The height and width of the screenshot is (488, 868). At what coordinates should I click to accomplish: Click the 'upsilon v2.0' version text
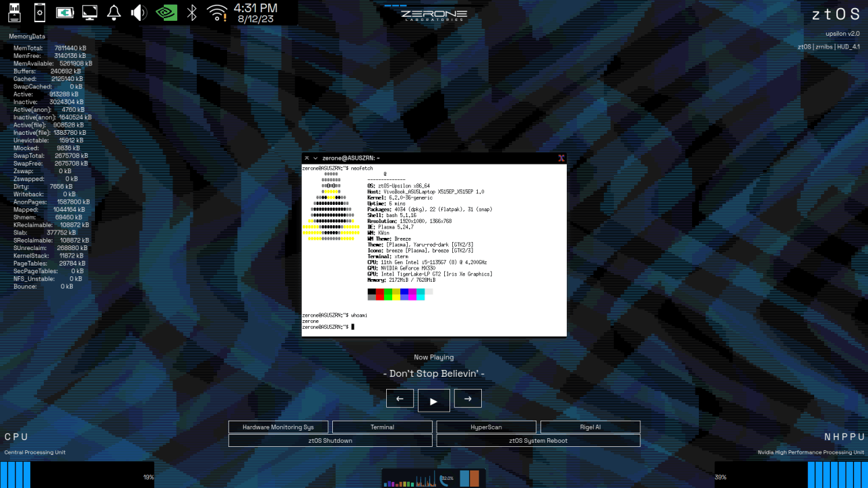842,34
